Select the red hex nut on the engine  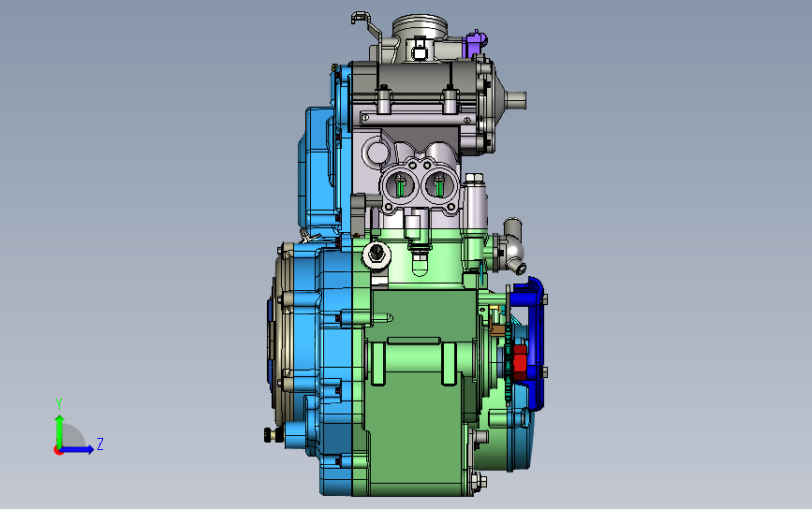(x=520, y=362)
